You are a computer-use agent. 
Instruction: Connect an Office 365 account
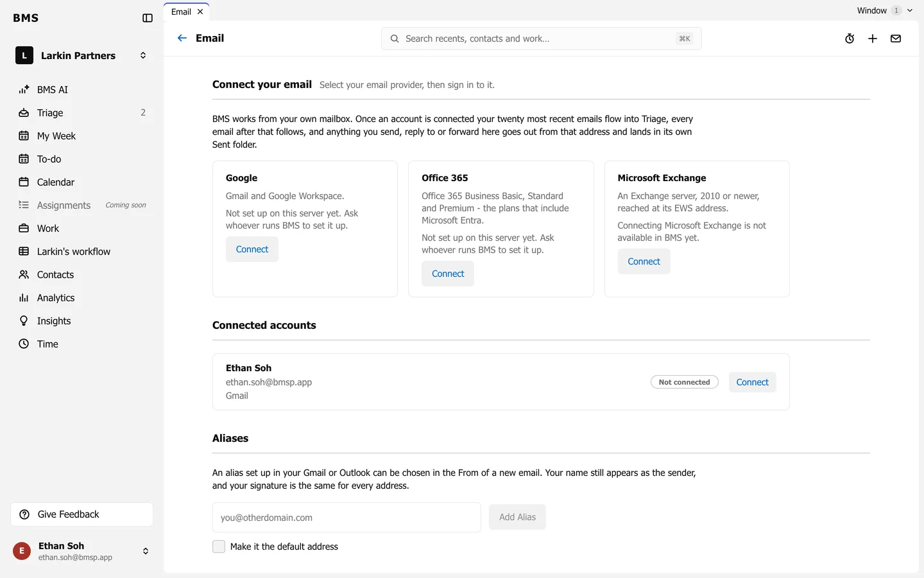click(x=448, y=274)
